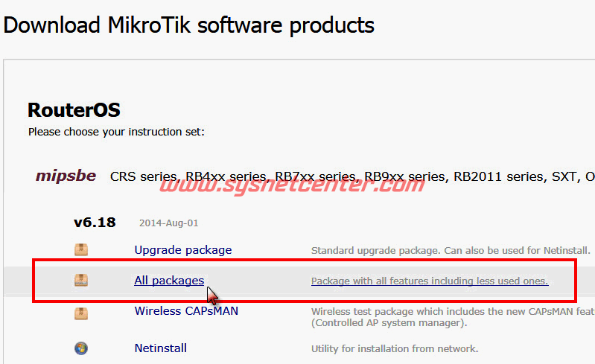The width and height of the screenshot is (595, 364).
Task: Click the Windows logo icon beside Netinstall
Action: click(x=80, y=348)
